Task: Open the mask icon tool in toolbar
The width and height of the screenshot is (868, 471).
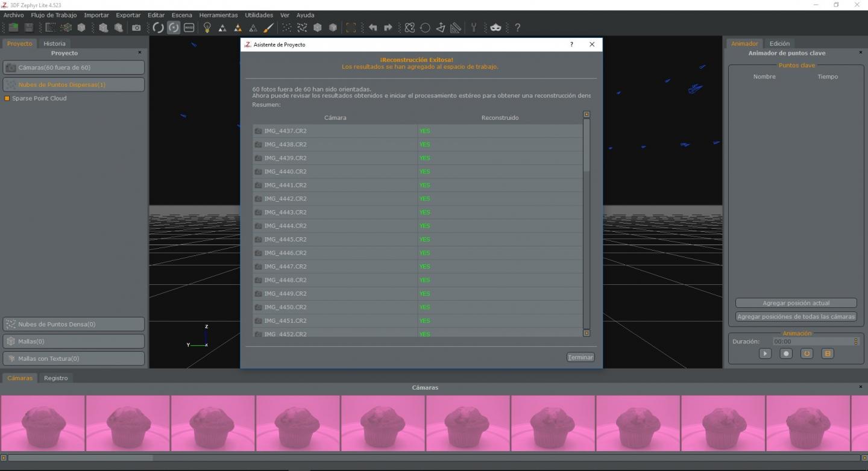Action: tap(495, 28)
